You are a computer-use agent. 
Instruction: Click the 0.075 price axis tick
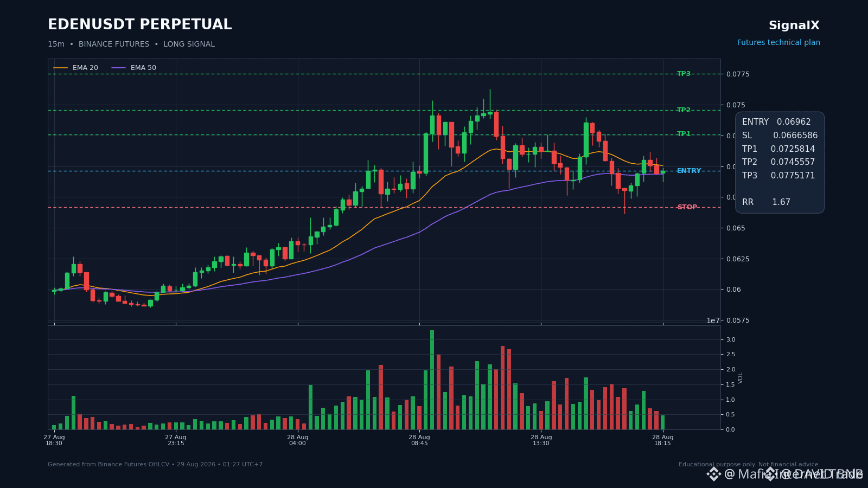coord(736,105)
